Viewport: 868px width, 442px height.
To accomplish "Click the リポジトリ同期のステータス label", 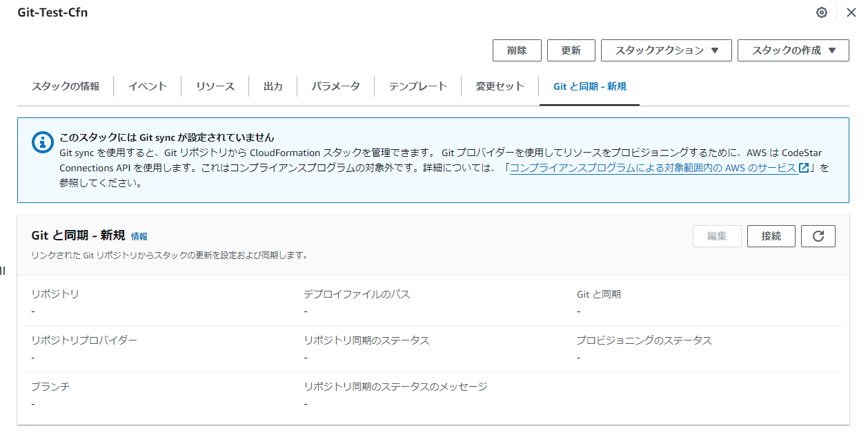I will [x=366, y=340].
